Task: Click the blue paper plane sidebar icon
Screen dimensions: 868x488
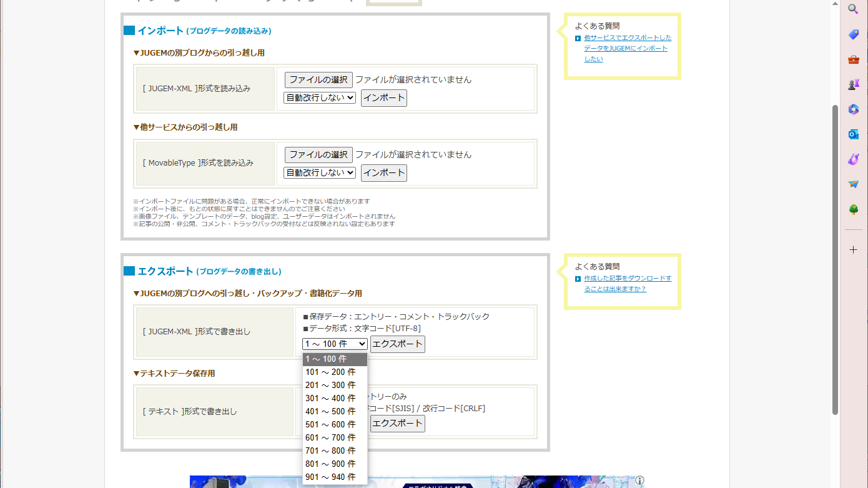Action: 853,184
